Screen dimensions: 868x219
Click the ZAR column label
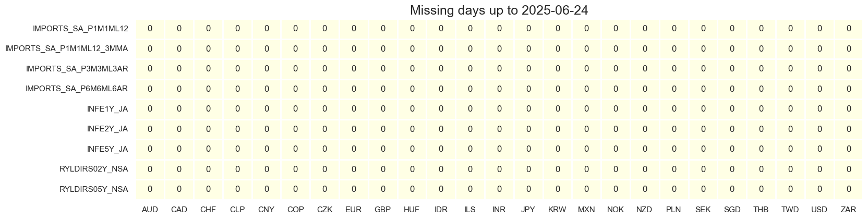tap(848, 210)
